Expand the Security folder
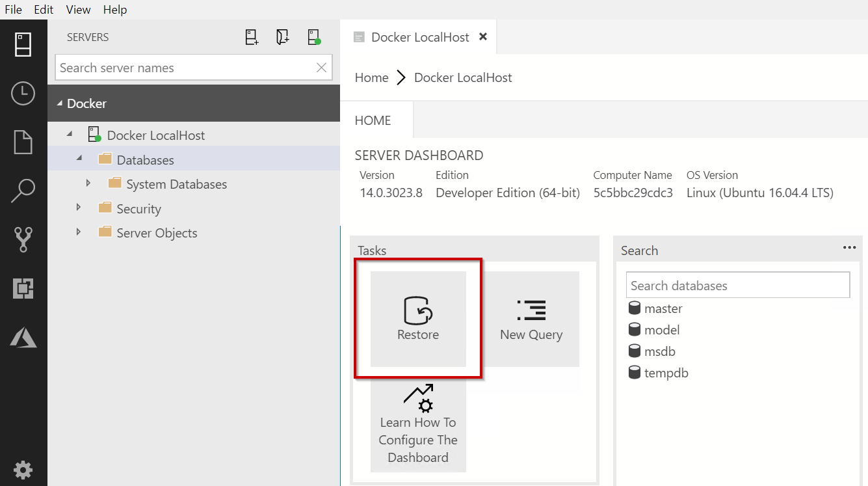The width and height of the screenshot is (868, 486). (x=79, y=208)
